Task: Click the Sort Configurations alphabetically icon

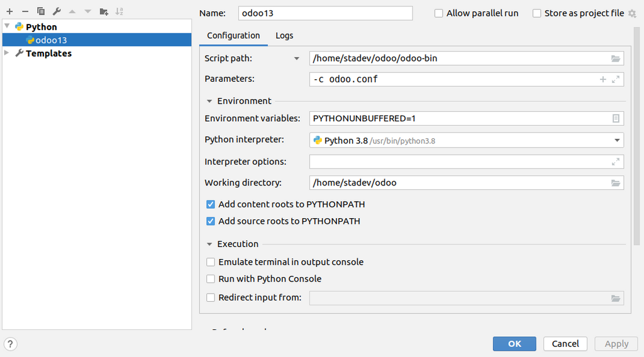Action: [x=119, y=11]
